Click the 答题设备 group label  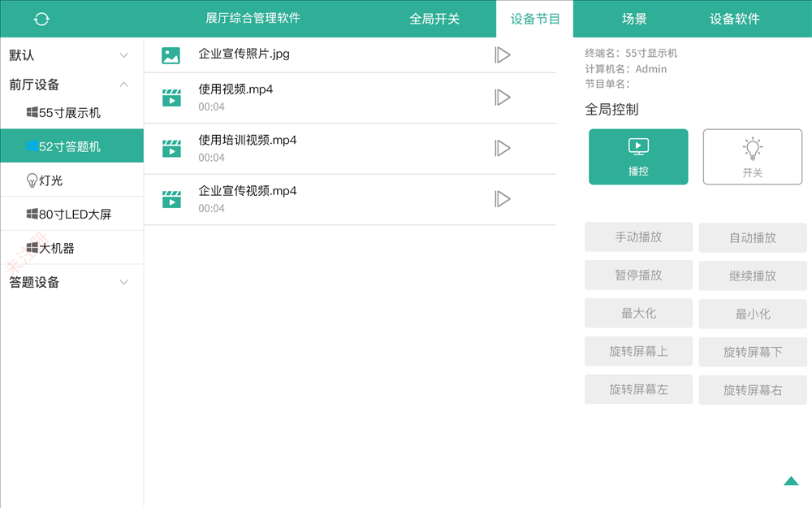[x=34, y=282]
